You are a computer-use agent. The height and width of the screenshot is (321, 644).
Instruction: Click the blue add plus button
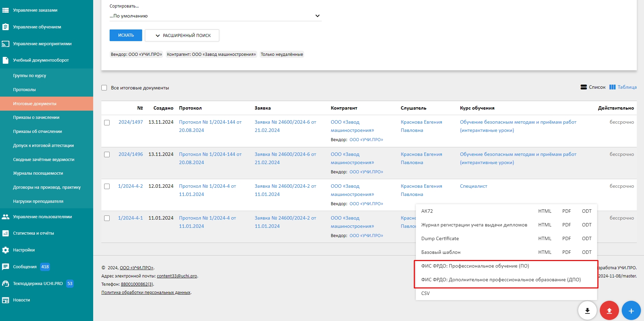(631, 311)
